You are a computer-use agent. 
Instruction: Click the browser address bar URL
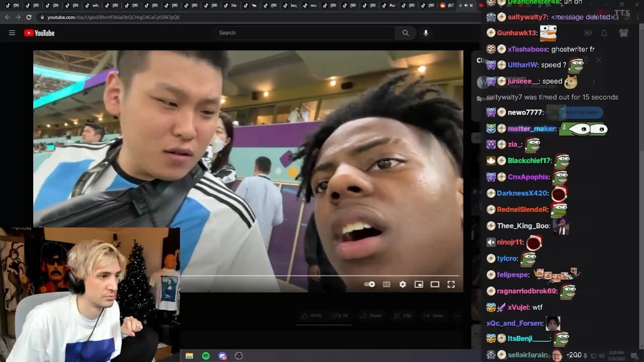[114, 17]
